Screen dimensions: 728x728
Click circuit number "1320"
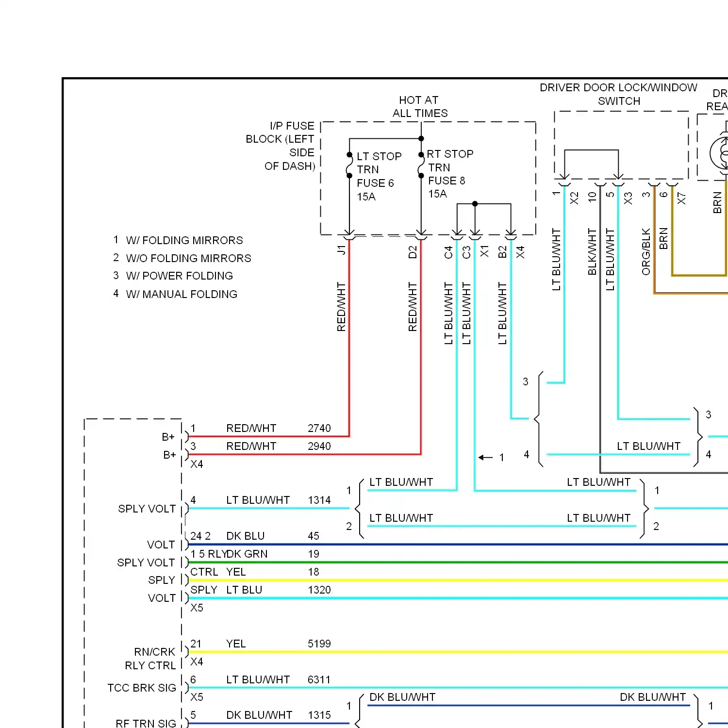pyautogui.click(x=319, y=590)
